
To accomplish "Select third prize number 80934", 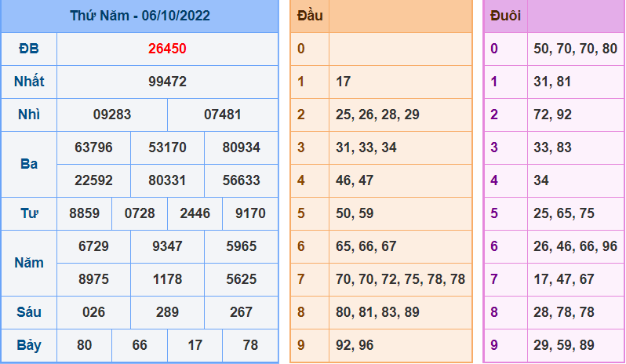I will (241, 147).
